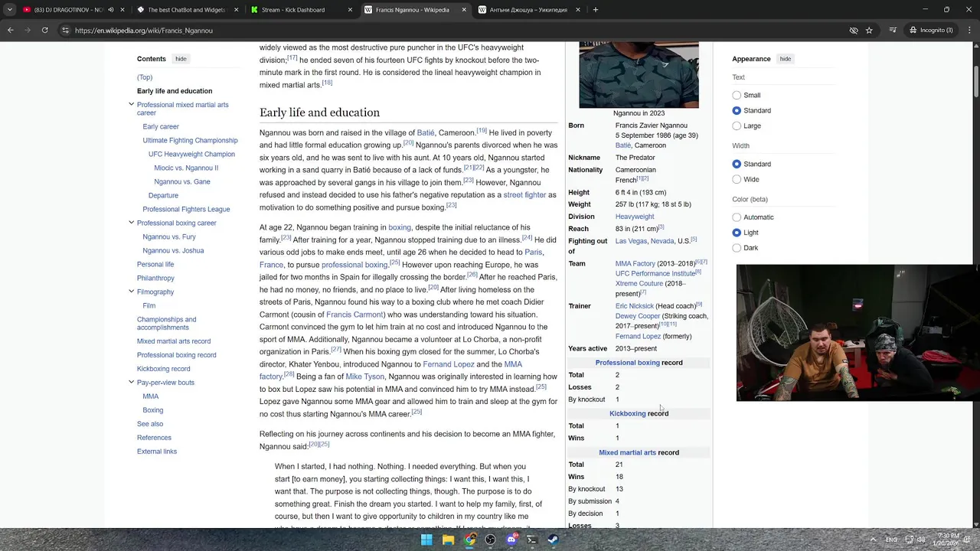Click the webcam overlay video
This screenshot has width=980, height=551.
click(857, 332)
